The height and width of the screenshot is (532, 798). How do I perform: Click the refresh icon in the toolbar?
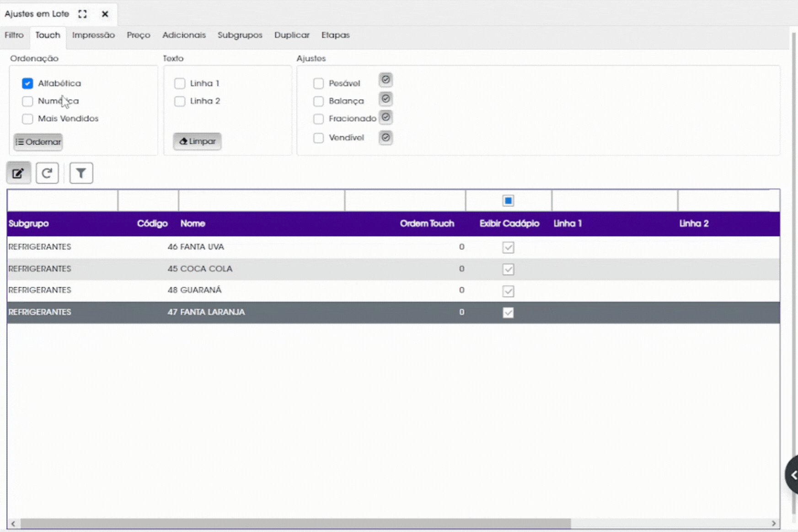(47, 173)
